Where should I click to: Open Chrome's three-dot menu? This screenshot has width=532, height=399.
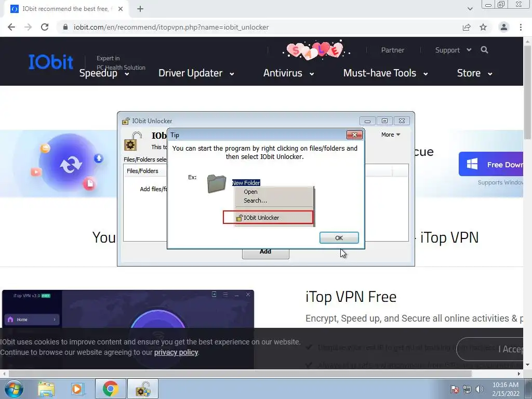[521, 27]
